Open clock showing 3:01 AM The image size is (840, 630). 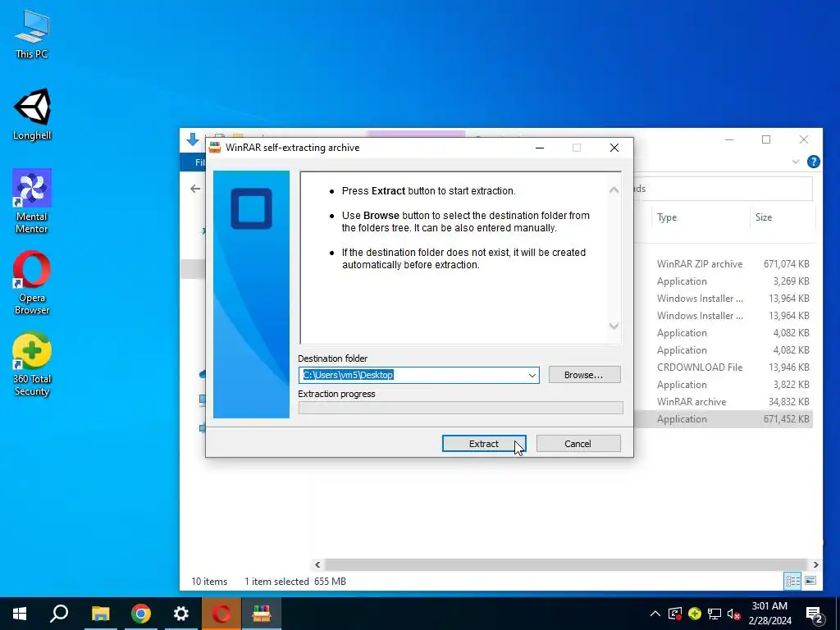tap(769, 614)
